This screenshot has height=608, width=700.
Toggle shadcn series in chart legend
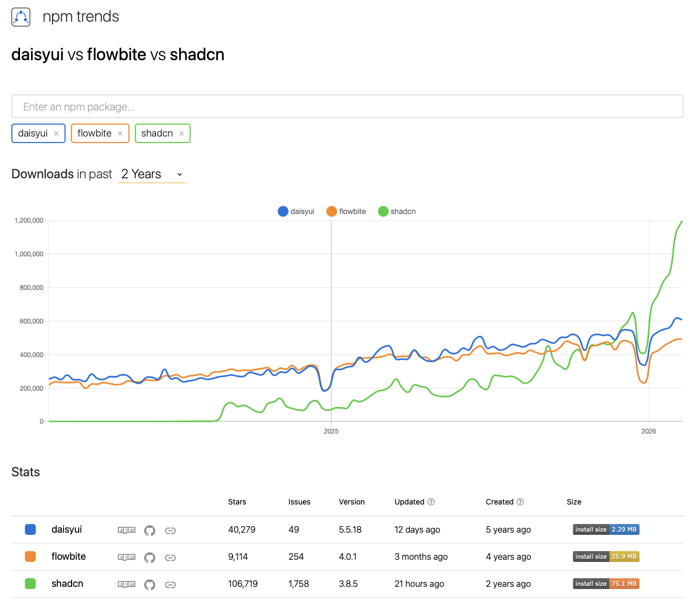click(x=397, y=211)
